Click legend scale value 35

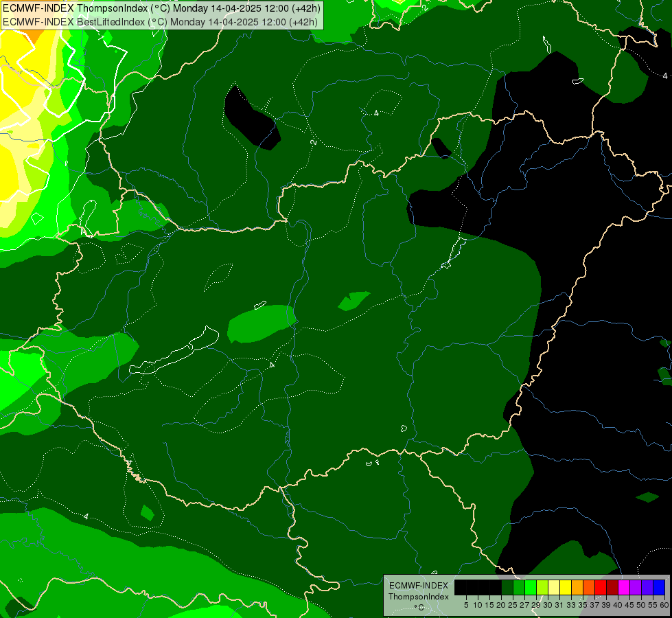583,605
